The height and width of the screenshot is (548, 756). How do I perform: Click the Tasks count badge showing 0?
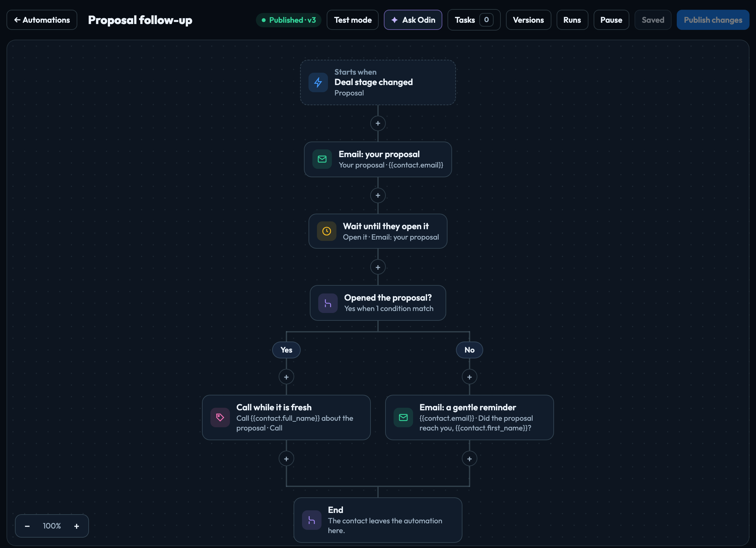(x=486, y=20)
